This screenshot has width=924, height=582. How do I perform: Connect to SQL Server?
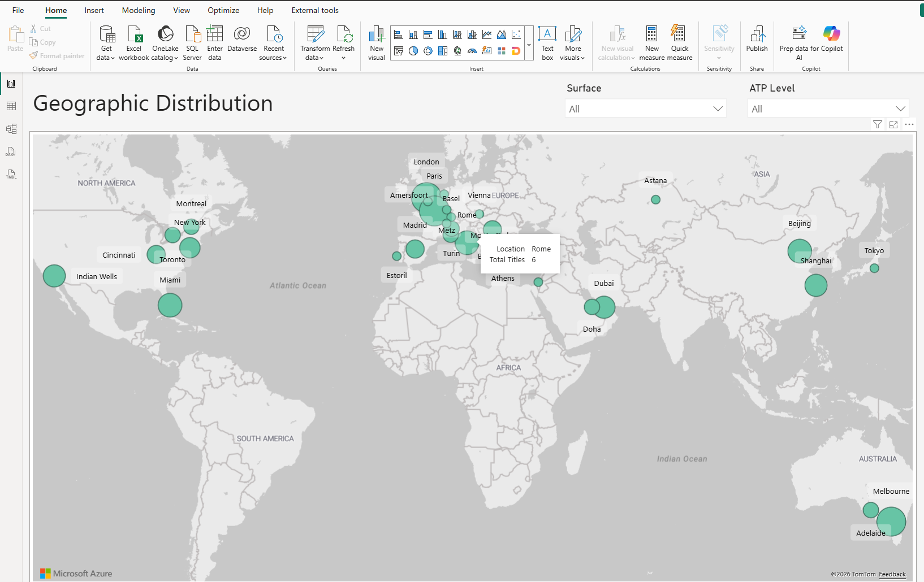click(x=192, y=43)
